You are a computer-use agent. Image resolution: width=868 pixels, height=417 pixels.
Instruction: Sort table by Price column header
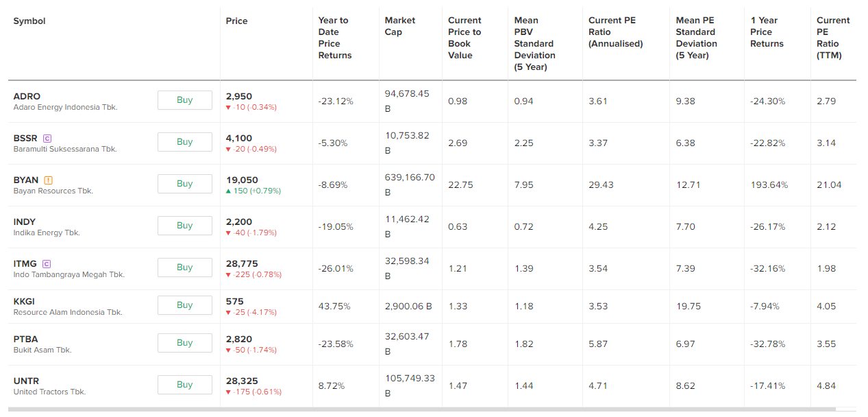[x=237, y=21]
